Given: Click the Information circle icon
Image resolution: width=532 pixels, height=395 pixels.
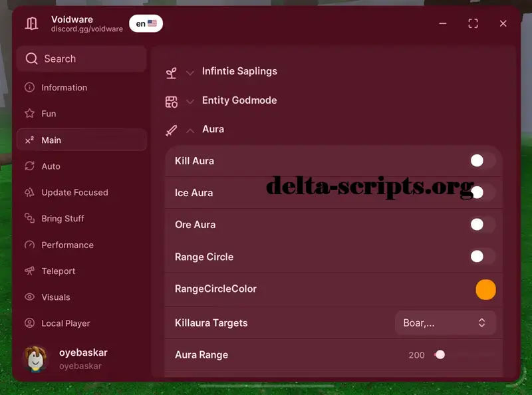Looking at the screenshot, I should (x=29, y=87).
